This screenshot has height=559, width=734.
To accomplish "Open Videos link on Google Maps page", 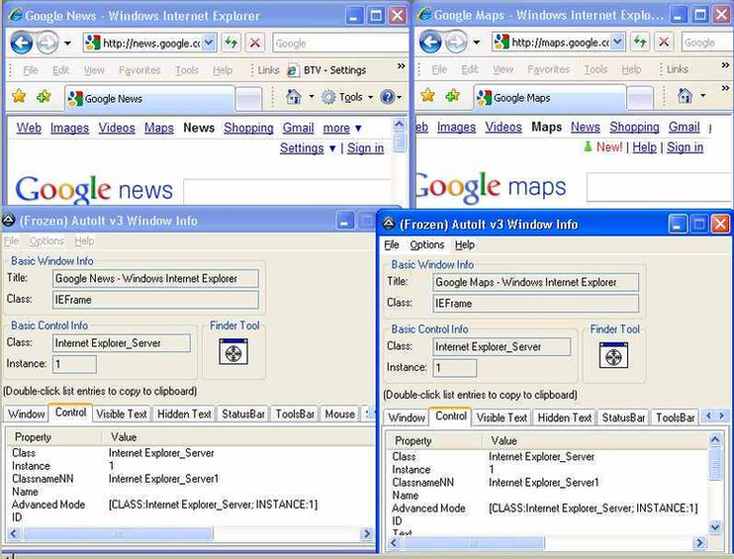I will (x=503, y=127).
